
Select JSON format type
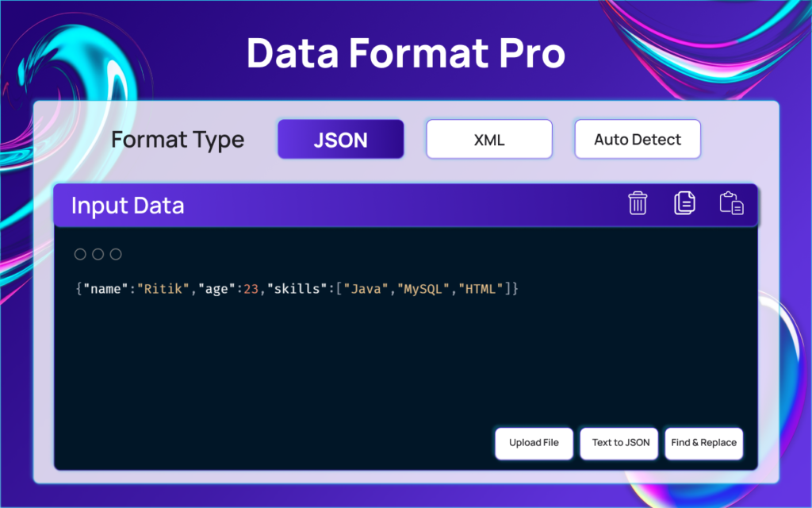tap(340, 140)
